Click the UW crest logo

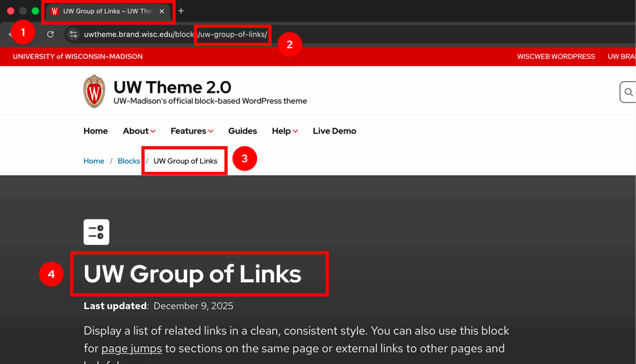[x=94, y=91]
